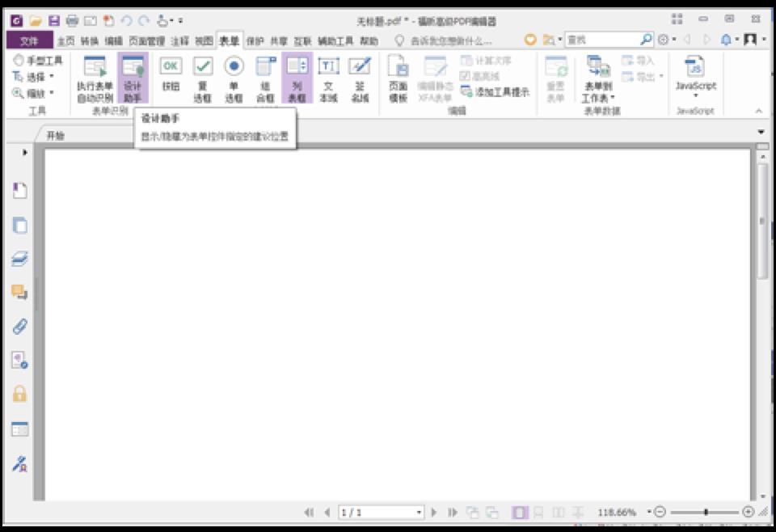Image resolution: width=776 pixels, height=532 pixels.
Task: Open file via the folder icon
Action: [35, 21]
